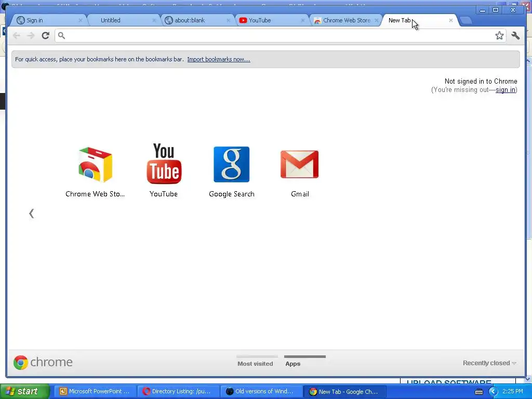Open the Gmail app icon
Image resolution: width=532 pixels, height=399 pixels.
pos(300,165)
